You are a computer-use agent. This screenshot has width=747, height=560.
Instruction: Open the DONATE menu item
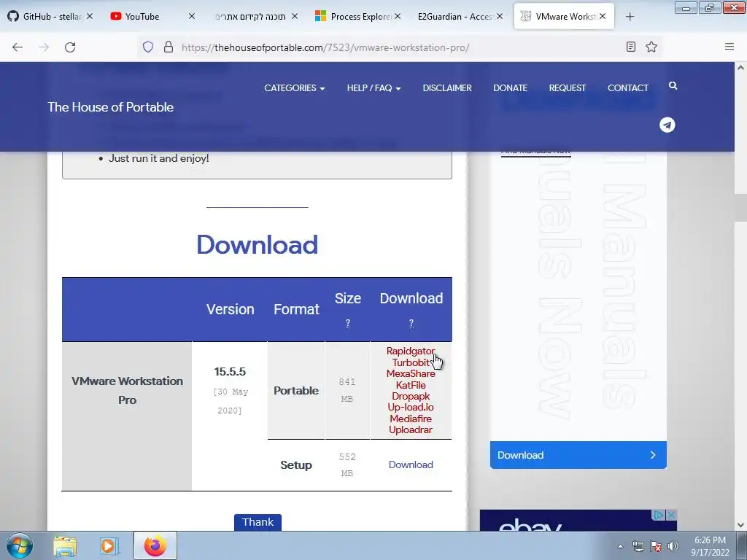pyautogui.click(x=510, y=88)
